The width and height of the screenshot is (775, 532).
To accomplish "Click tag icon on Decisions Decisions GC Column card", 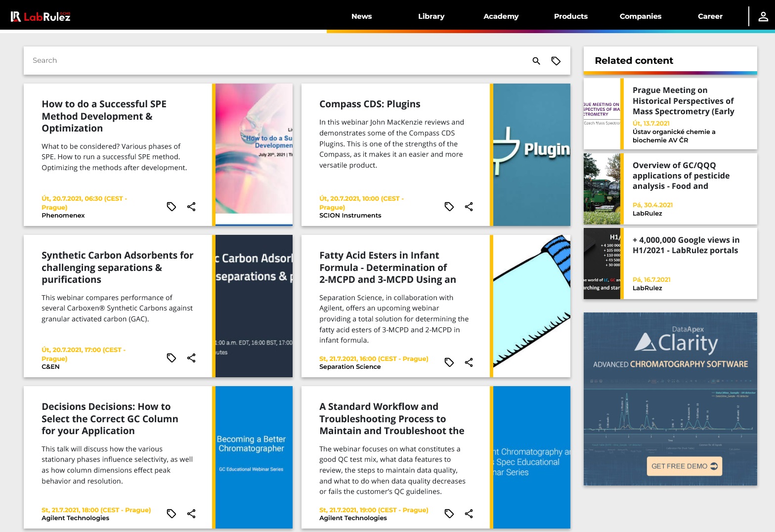I will point(172,514).
